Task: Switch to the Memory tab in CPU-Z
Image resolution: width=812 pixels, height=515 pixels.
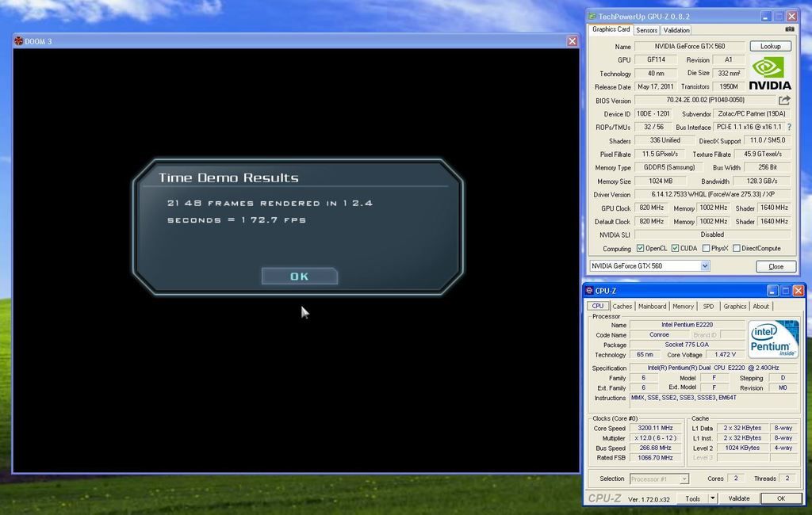Action: (x=683, y=307)
